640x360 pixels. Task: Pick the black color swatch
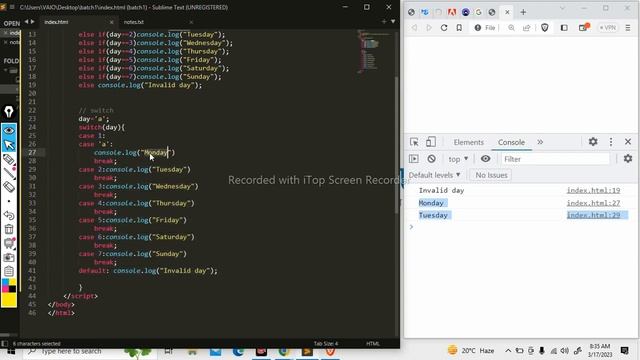click(x=13, y=289)
